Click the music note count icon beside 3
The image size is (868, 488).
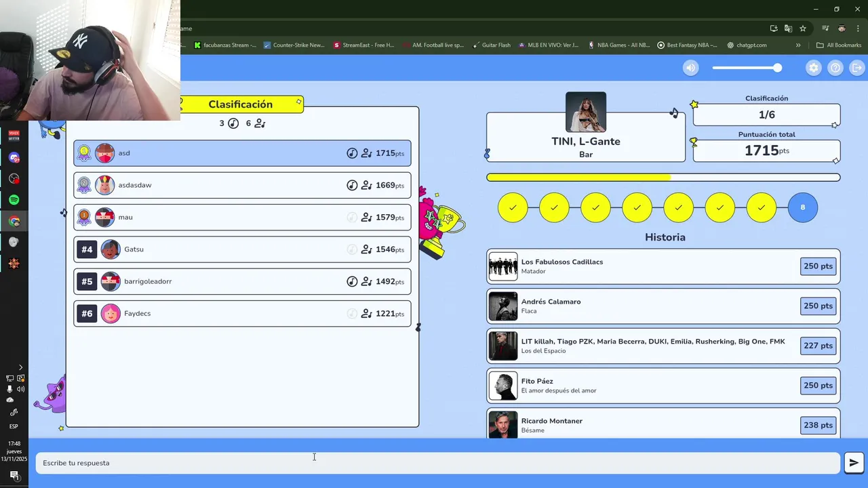click(x=233, y=123)
